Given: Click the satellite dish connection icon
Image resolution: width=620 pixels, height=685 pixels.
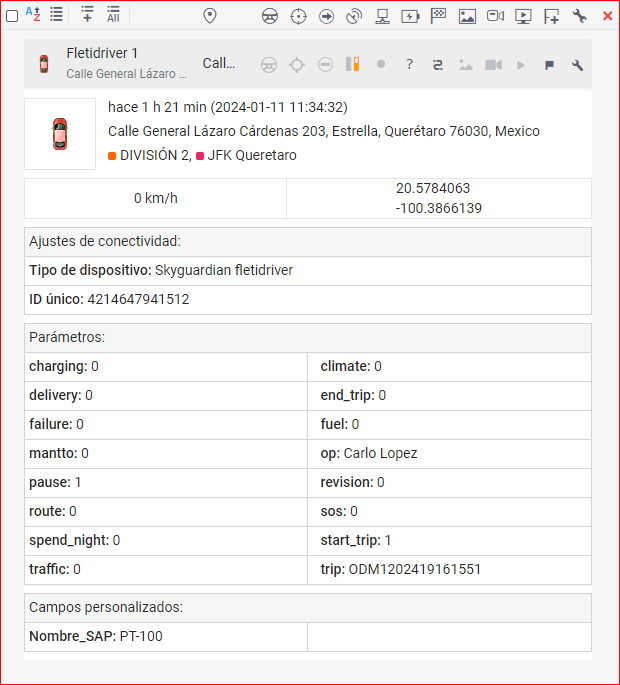Looking at the screenshot, I should tap(354, 16).
